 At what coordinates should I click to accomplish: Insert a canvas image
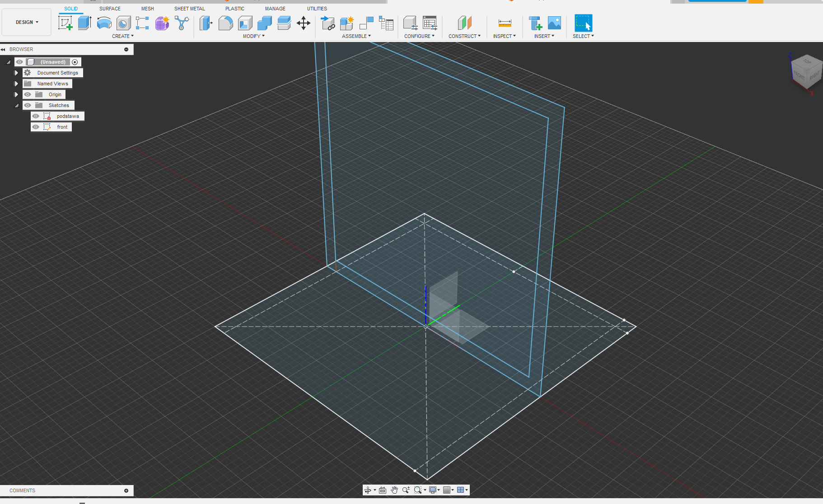554,23
